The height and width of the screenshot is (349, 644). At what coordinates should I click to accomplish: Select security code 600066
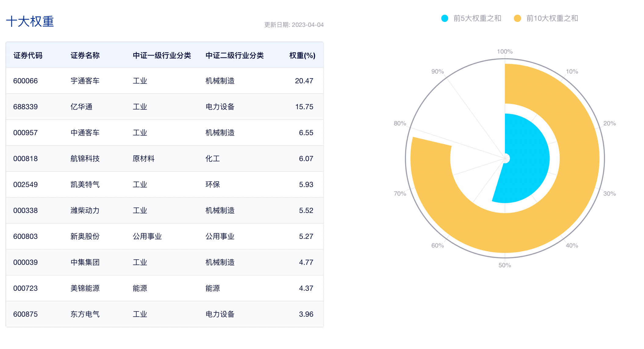(x=25, y=81)
